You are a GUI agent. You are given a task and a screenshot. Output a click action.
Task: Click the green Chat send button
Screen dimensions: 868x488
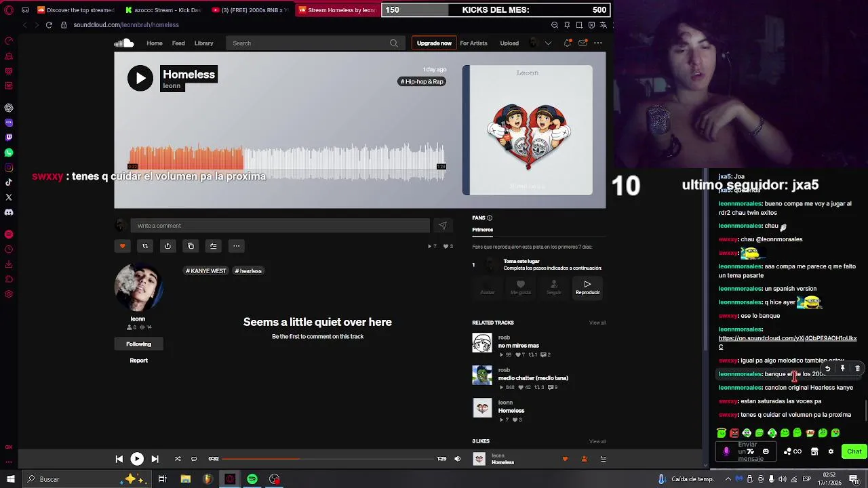(x=854, y=451)
